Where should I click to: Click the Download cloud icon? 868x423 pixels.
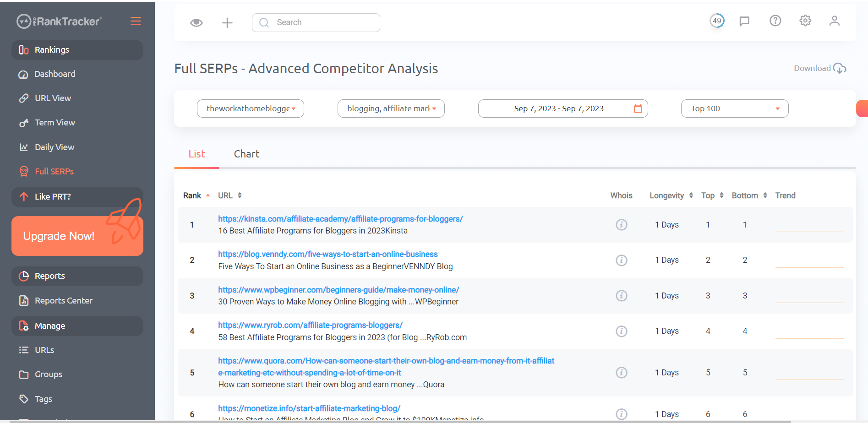coord(840,68)
